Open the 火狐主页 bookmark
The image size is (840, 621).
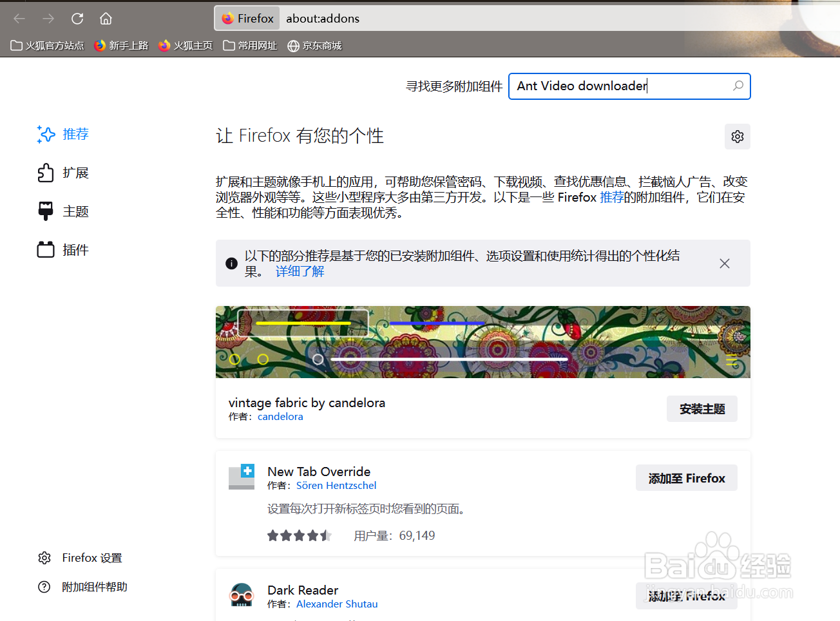tap(186, 46)
